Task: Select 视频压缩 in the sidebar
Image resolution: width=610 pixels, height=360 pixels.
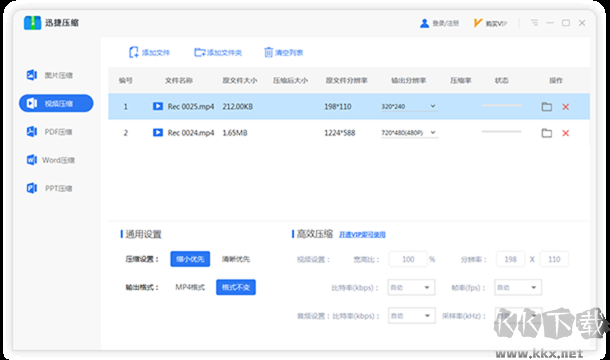Action: [x=56, y=103]
